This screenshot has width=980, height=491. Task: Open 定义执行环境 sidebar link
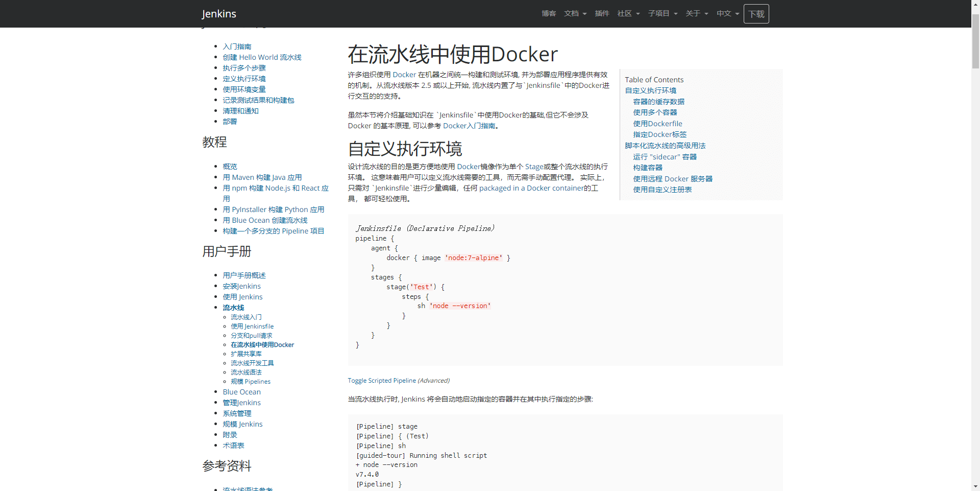pos(244,79)
